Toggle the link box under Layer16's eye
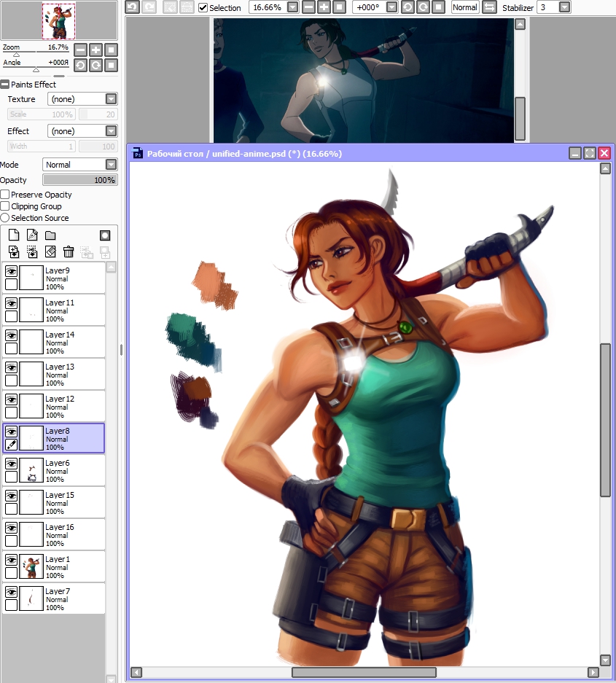Screen dimensions: 616x683 (x=12, y=541)
